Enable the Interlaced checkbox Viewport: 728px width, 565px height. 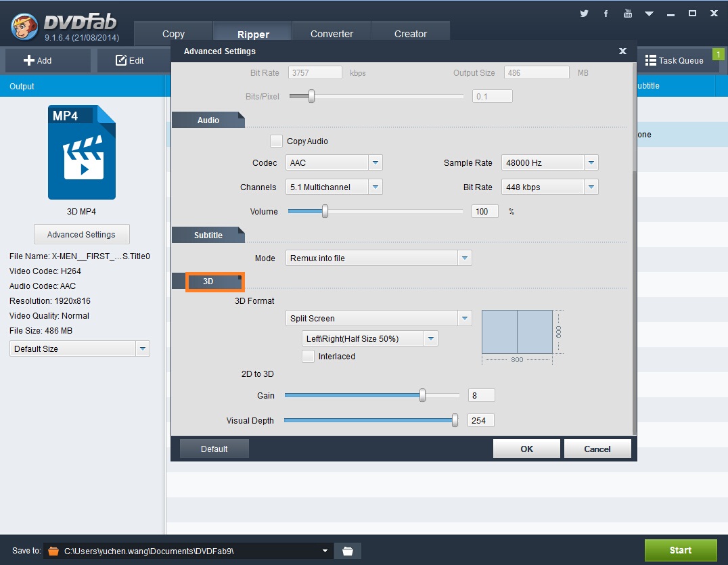pos(308,356)
